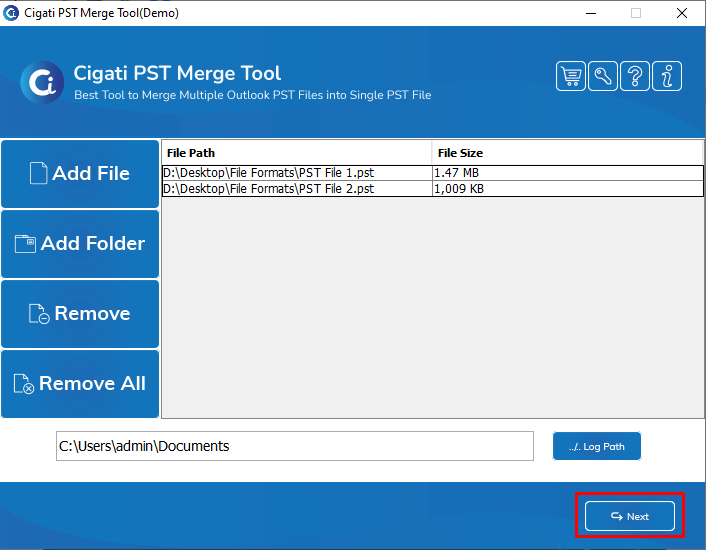Click the Add File button
Screen dimensions: 706x550
pyautogui.click(x=80, y=174)
